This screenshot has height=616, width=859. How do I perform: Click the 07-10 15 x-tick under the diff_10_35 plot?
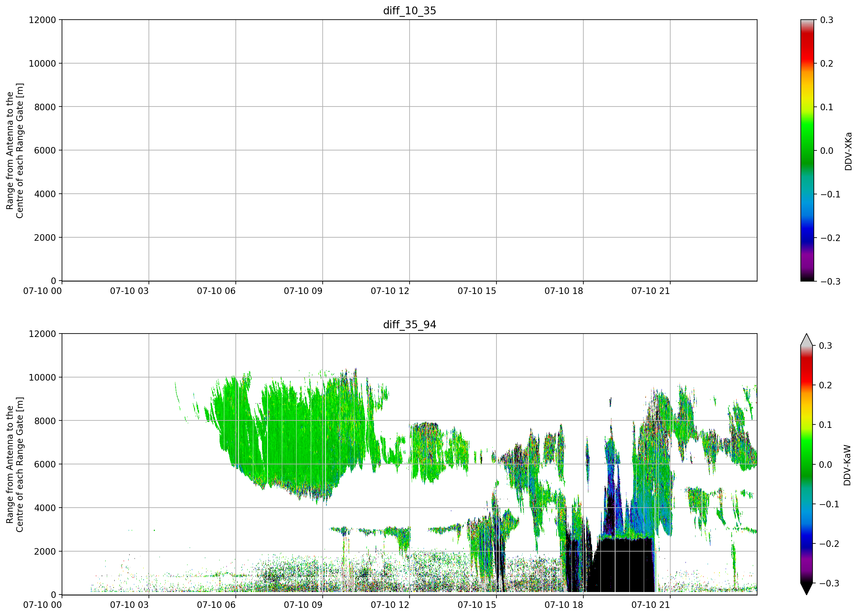477,291
